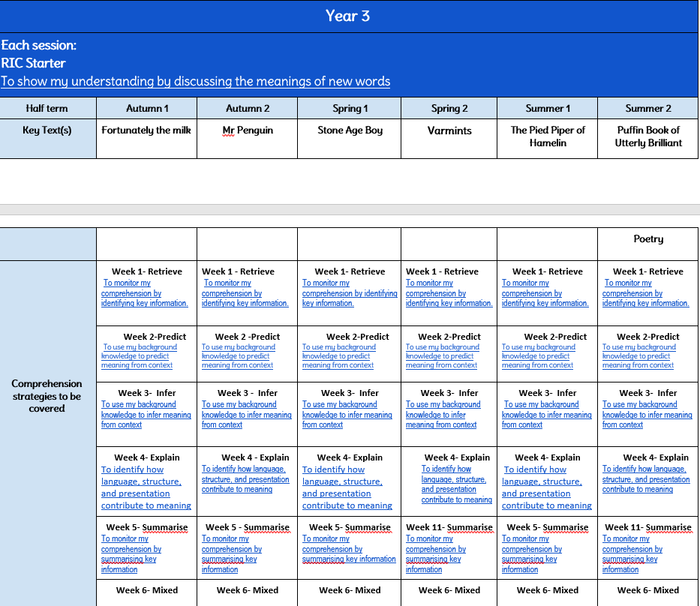Click the Autumn 1 column header cell
700x606 pixels.
(x=147, y=108)
